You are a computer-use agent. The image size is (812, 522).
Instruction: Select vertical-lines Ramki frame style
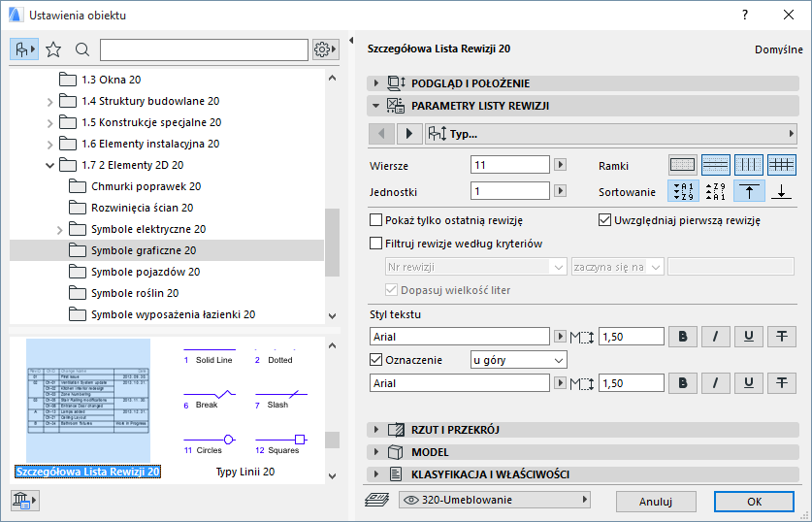click(x=749, y=165)
